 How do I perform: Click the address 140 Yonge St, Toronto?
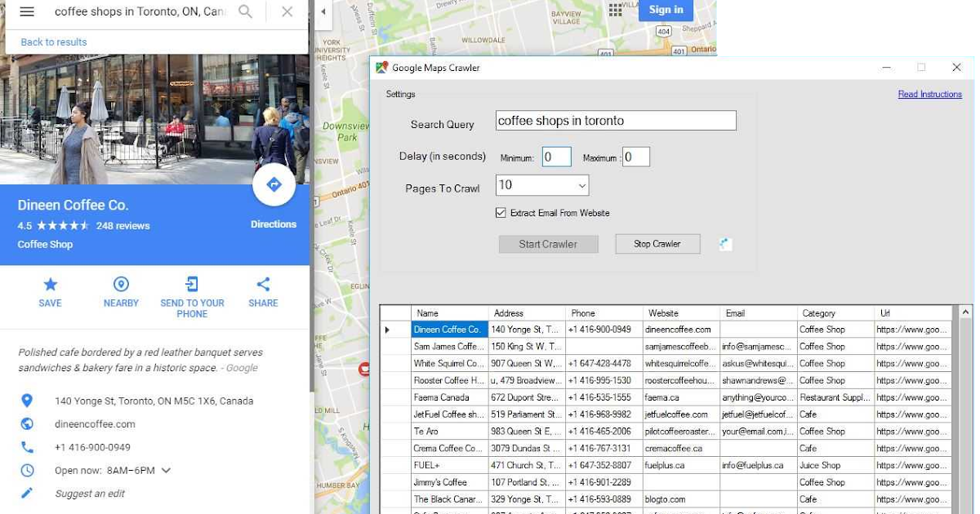tap(154, 401)
